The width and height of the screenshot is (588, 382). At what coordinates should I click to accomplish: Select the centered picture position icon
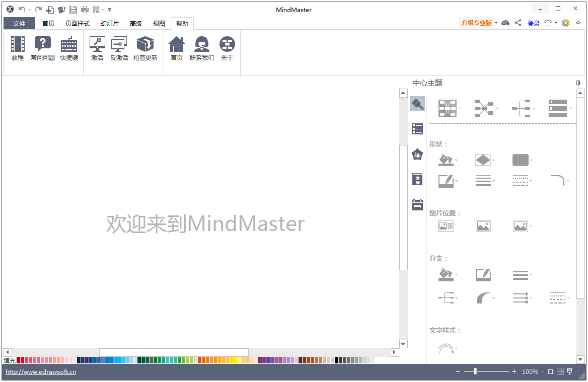tap(483, 226)
